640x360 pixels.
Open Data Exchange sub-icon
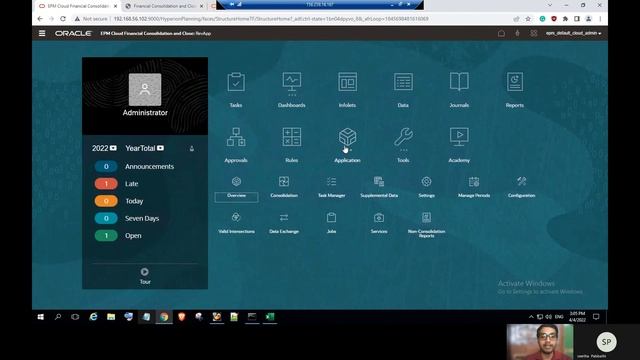[284, 218]
